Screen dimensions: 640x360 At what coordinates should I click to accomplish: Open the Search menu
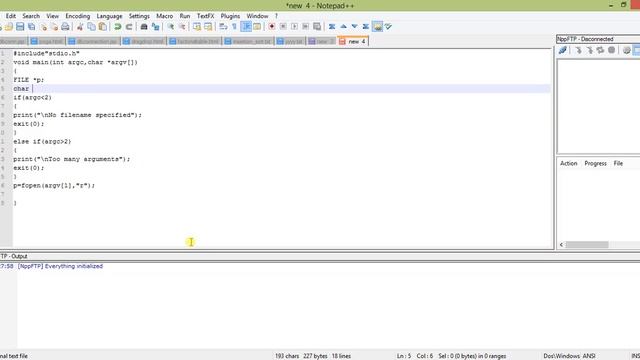[x=31, y=16]
